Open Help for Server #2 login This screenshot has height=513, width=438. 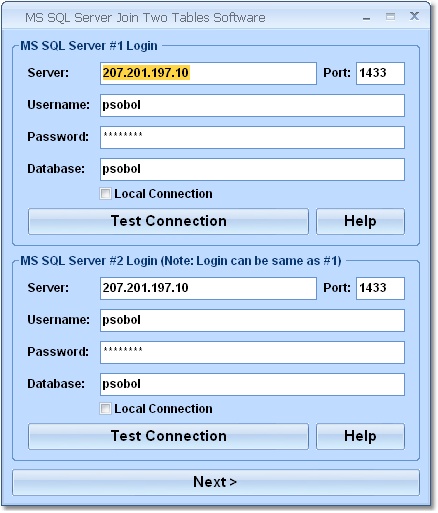[360, 436]
